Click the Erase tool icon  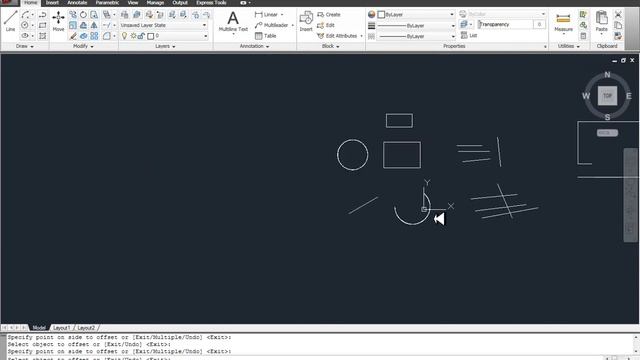tap(73, 36)
